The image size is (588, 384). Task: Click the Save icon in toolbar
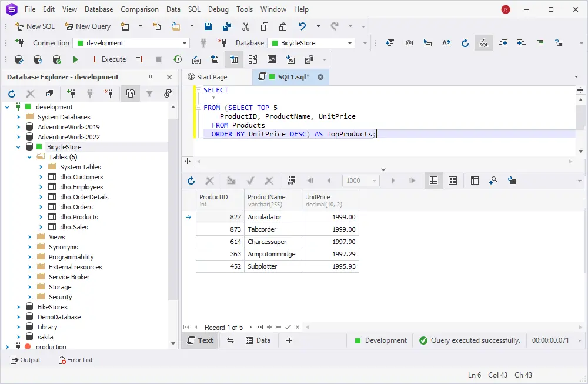click(x=208, y=26)
